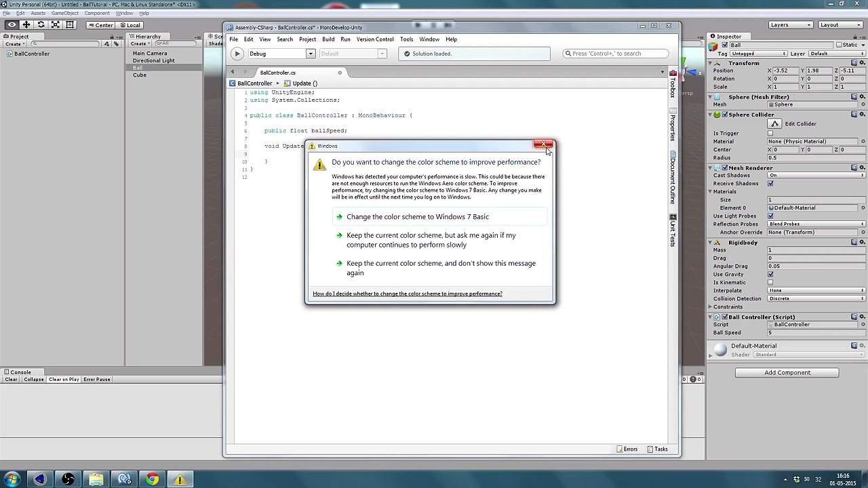Open the Debug configuration dropdown in MonoDevelop
This screenshot has height=488, width=868.
point(281,54)
